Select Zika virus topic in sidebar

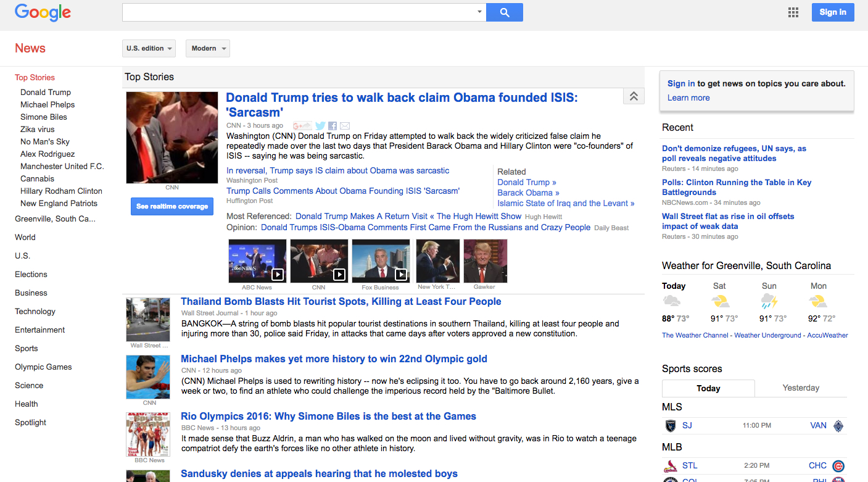pyautogui.click(x=38, y=129)
